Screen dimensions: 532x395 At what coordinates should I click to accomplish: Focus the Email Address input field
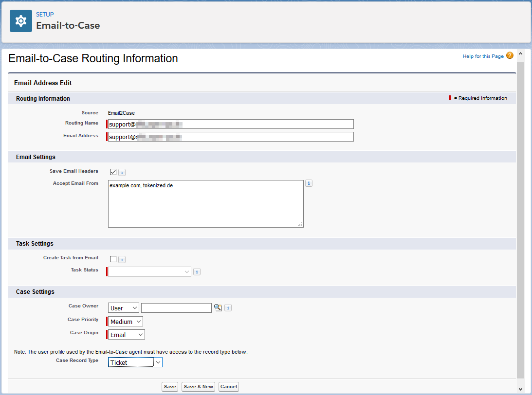pos(231,137)
